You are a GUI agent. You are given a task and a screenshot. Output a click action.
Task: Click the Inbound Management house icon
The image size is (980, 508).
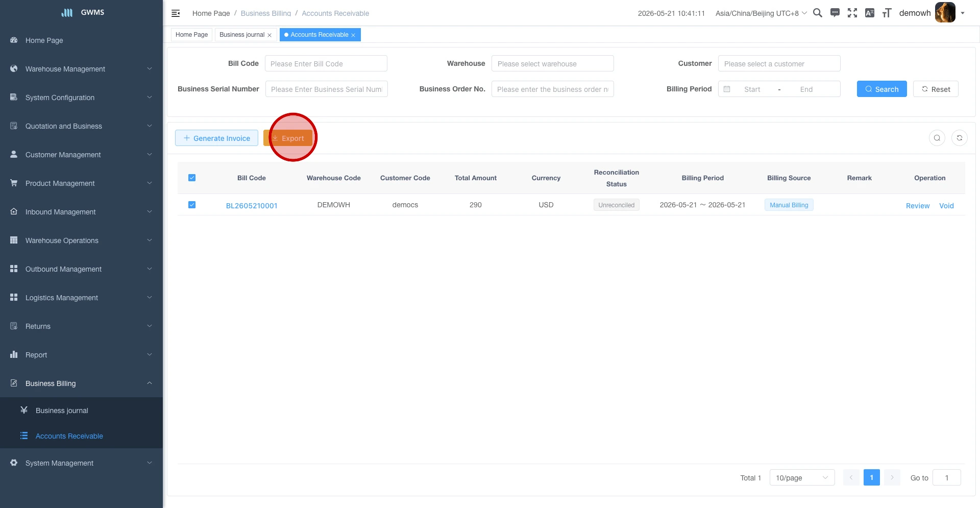(14, 211)
